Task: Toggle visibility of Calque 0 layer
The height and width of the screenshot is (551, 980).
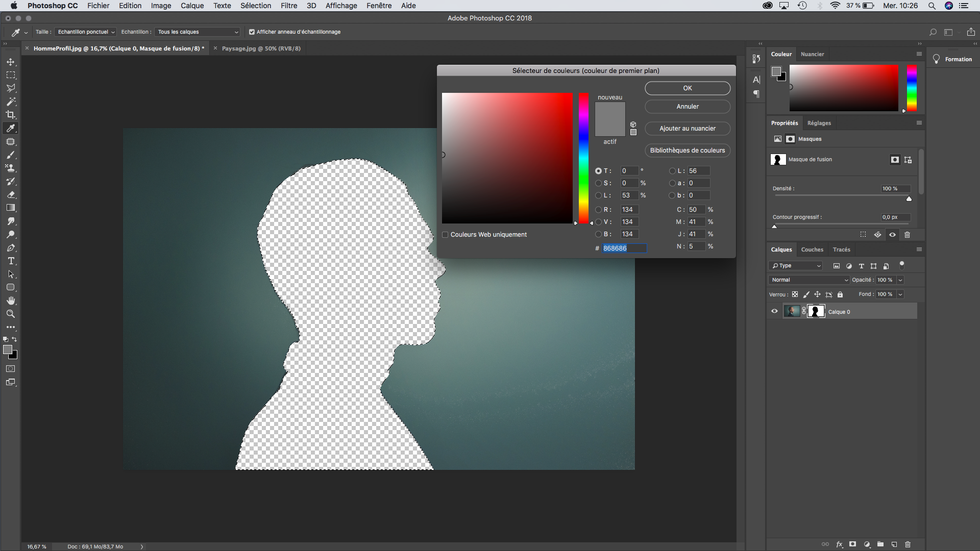Action: pyautogui.click(x=774, y=312)
